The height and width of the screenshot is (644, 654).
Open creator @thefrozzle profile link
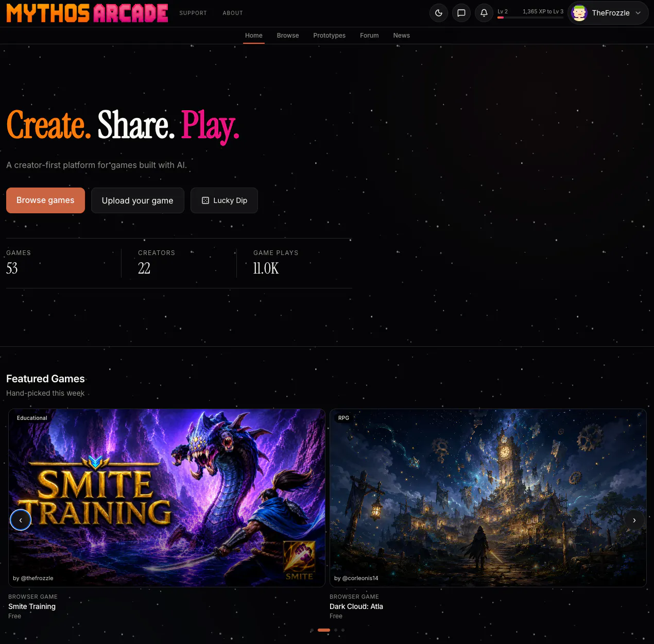[33, 578]
